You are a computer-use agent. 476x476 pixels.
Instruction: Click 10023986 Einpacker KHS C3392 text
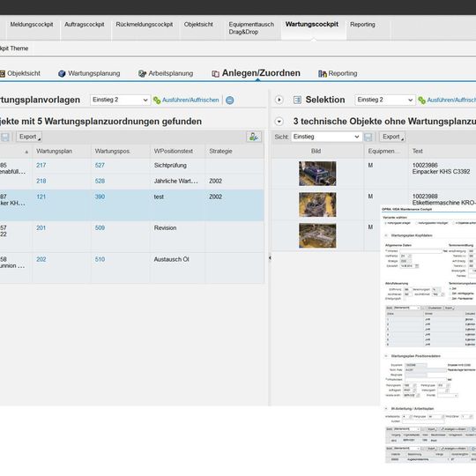pyautogui.click(x=441, y=168)
